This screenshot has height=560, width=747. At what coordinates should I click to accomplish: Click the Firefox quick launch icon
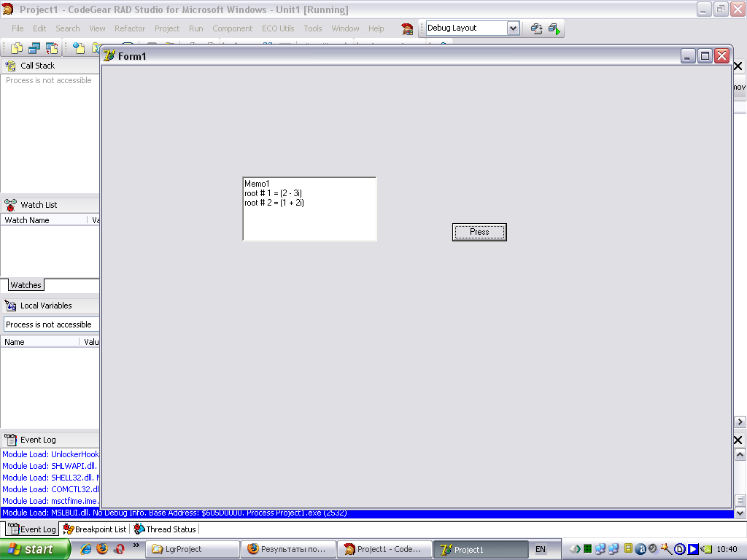[x=102, y=549]
